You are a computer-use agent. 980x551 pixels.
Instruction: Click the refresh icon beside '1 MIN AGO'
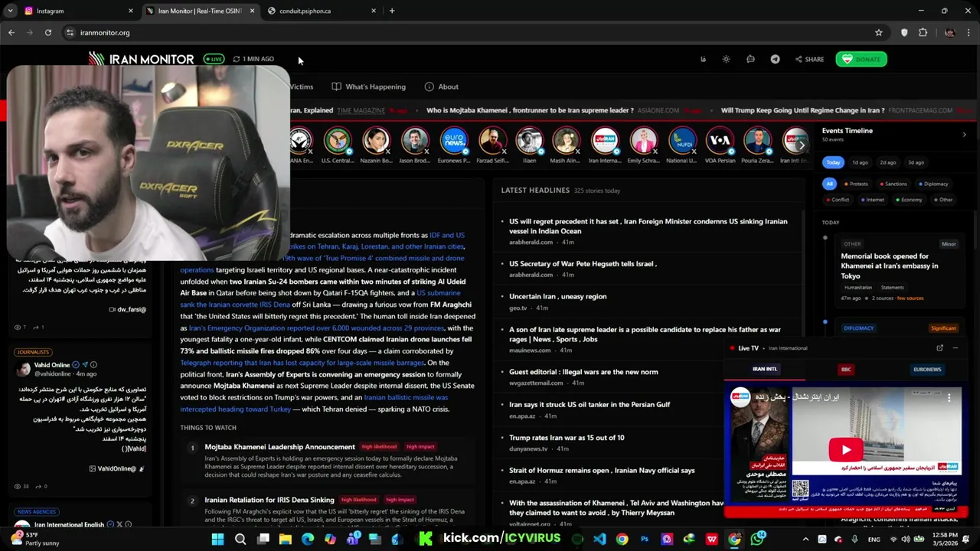237,59
